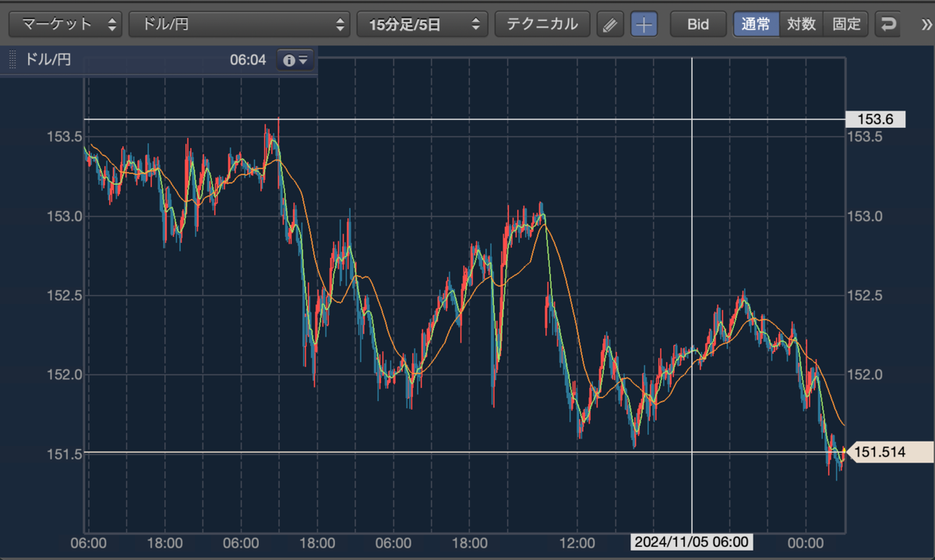This screenshot has width=935, height=560.
Task: Click the 06:04 time in panel header
Action: tap(248, 60)
